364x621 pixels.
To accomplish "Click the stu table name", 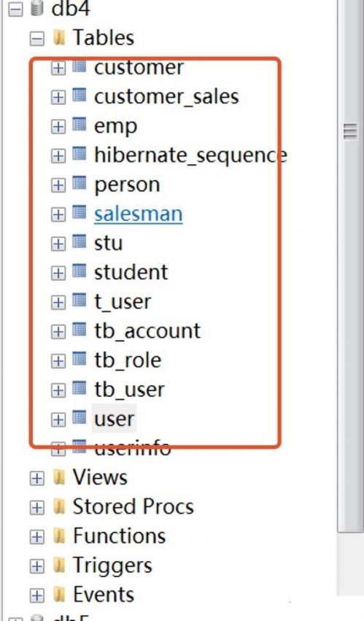I will click(108, 243).
